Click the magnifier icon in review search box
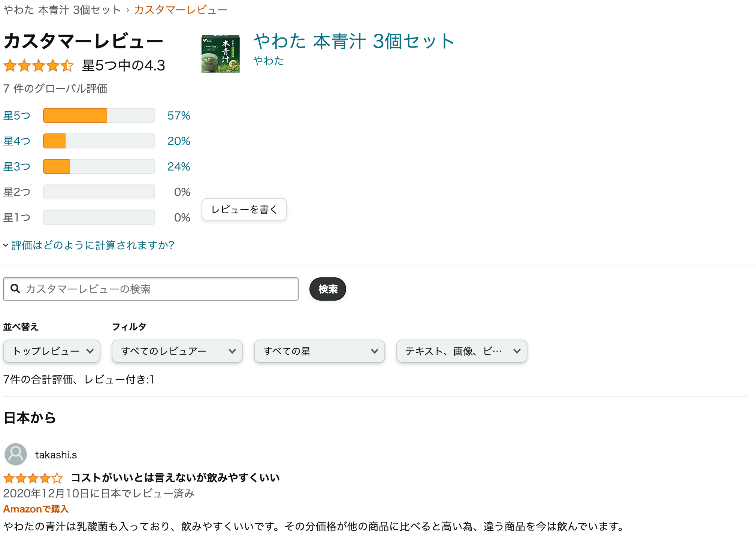 coord(15,289)
